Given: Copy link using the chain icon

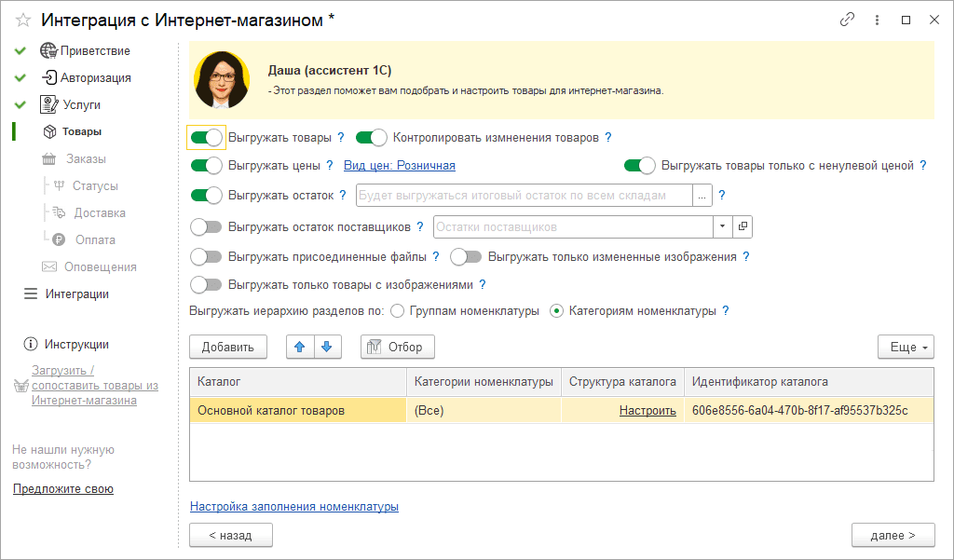Looking at the screenshot, I should 847,20.
